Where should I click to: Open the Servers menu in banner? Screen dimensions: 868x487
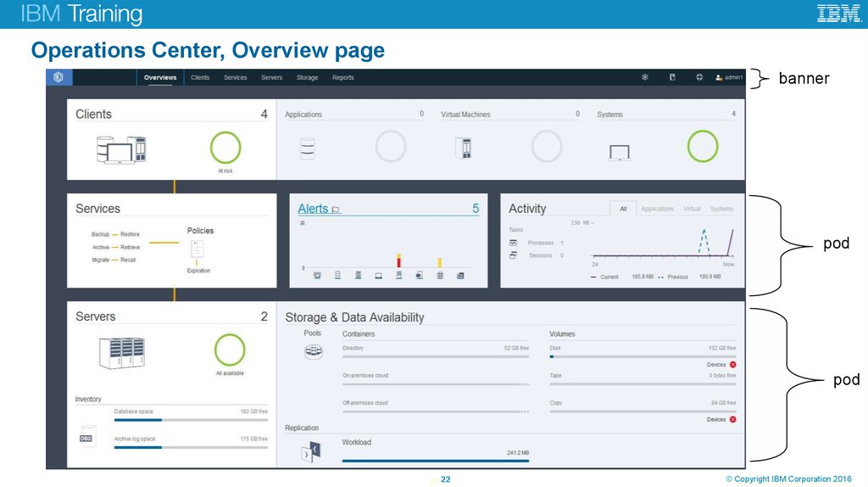point(272,77)
